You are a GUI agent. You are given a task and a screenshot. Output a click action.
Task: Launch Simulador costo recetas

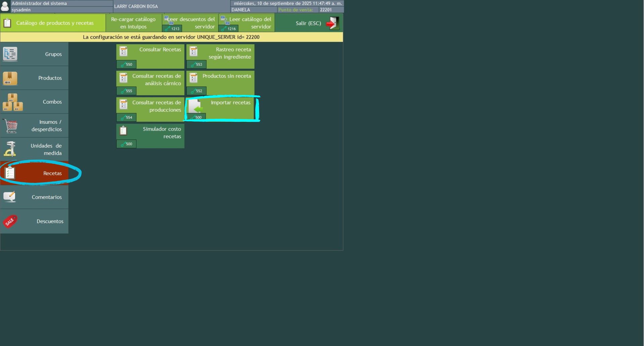[150, 136]
